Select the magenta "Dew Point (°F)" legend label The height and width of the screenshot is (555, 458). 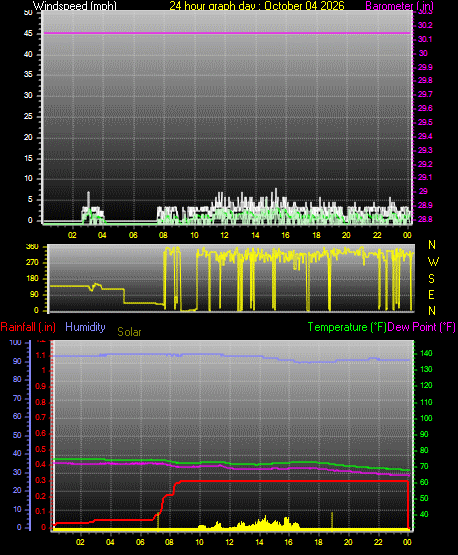tap(421, 327)
